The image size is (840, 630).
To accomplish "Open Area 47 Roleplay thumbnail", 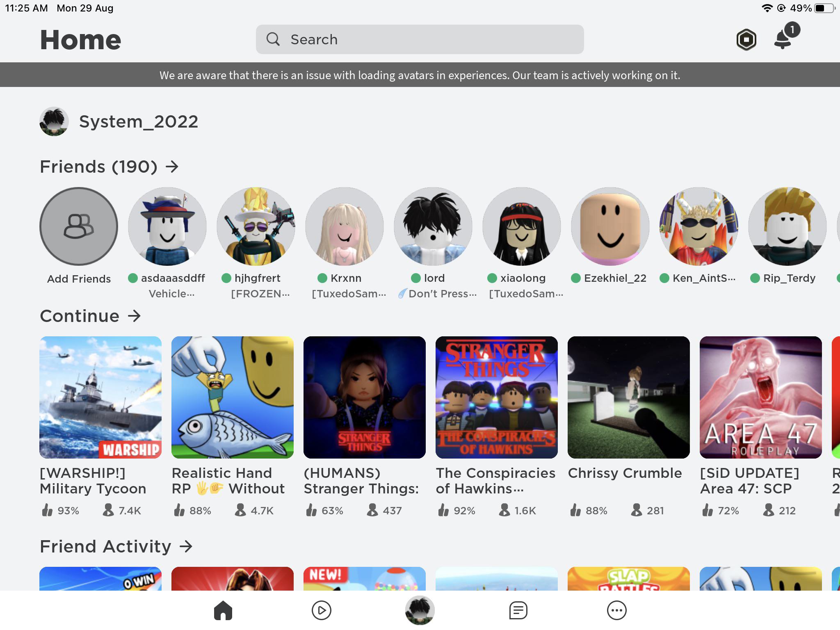I will pos(761,397).
